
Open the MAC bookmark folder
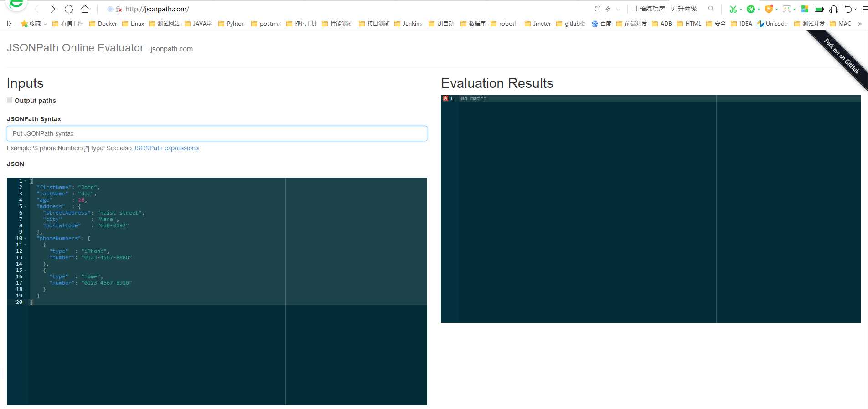click(x=840, y=24)
